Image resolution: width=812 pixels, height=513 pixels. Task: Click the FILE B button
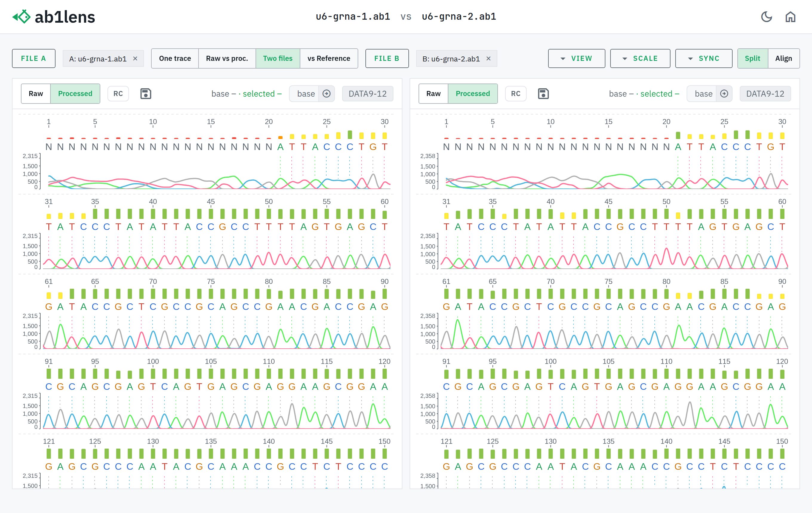point(387,59)
